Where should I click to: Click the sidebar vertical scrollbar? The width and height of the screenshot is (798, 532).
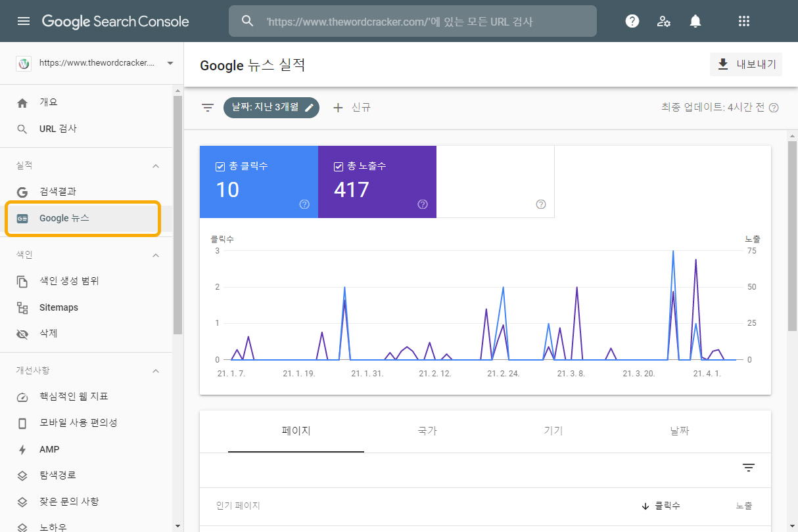point(177,215)
